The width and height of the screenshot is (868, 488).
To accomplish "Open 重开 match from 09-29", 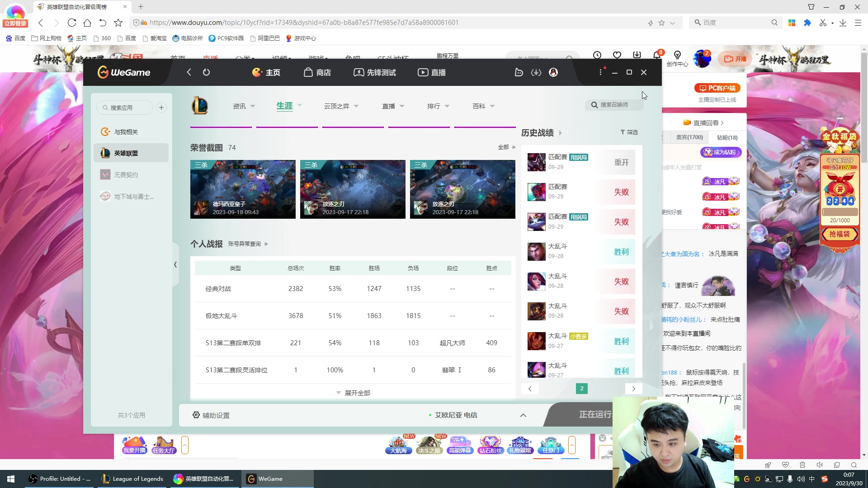I will point(581,162).
